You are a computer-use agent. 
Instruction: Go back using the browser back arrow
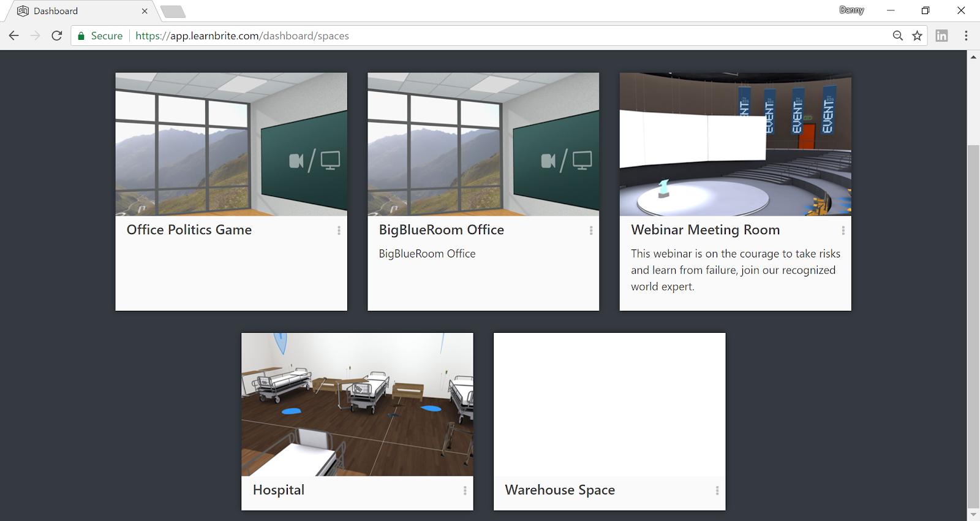point(13,36)
